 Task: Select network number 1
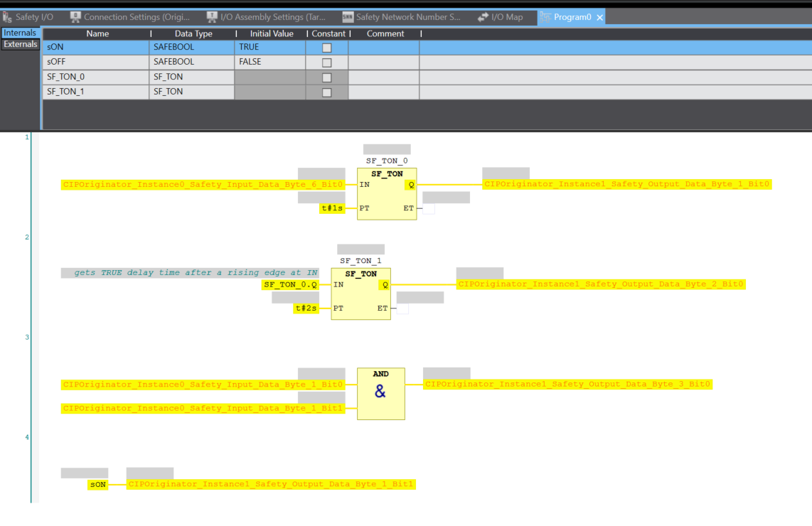[x=27, y=137]
